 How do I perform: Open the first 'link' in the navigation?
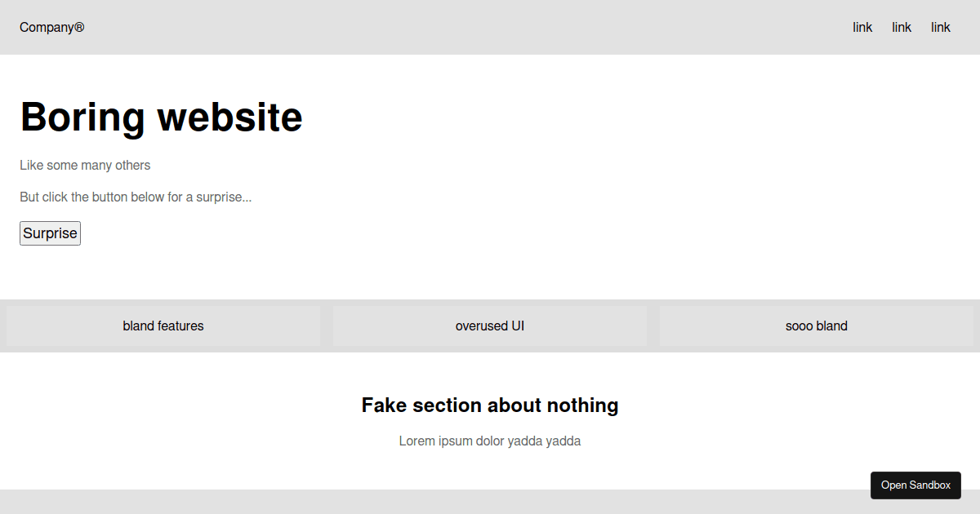[862, 28]
